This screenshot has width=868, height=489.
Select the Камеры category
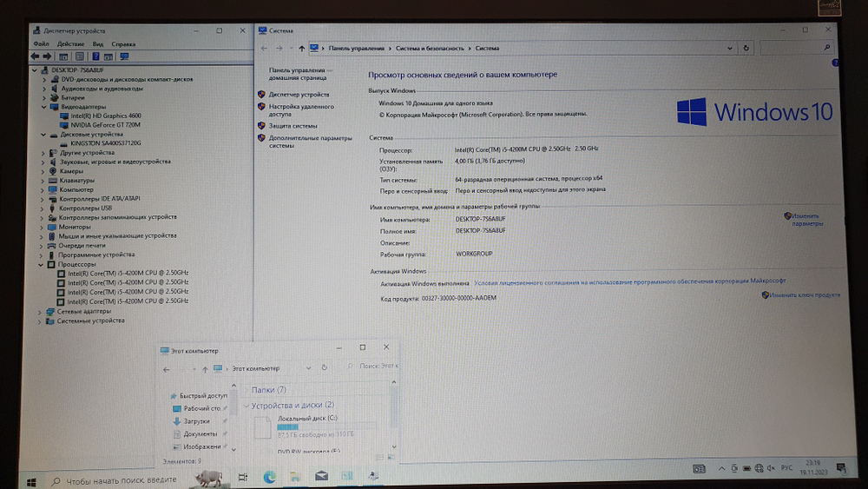point(71,171)
